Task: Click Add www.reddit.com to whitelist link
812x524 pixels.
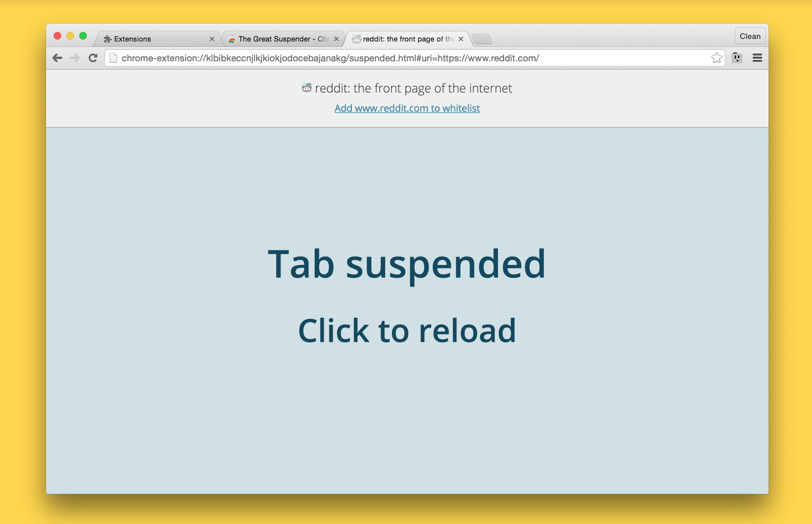Action: point(407,108)
